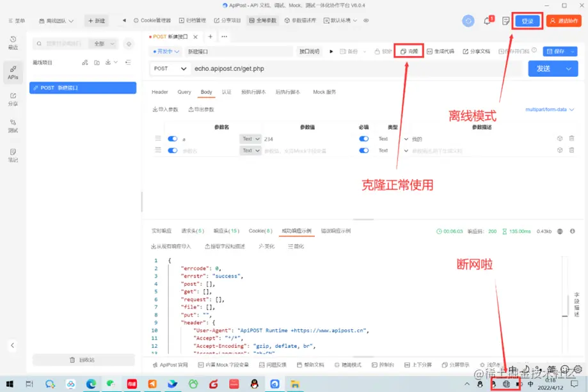Click the notification bell icon
This screenshot has height=392, width=588.
pyautogui.click(x=487, y=20)
